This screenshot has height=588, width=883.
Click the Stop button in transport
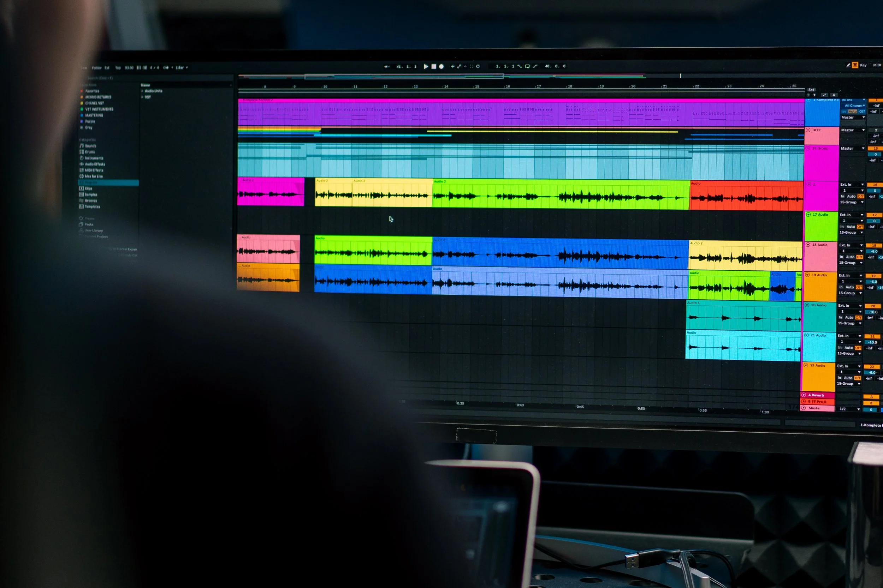[x=433, y=66]
